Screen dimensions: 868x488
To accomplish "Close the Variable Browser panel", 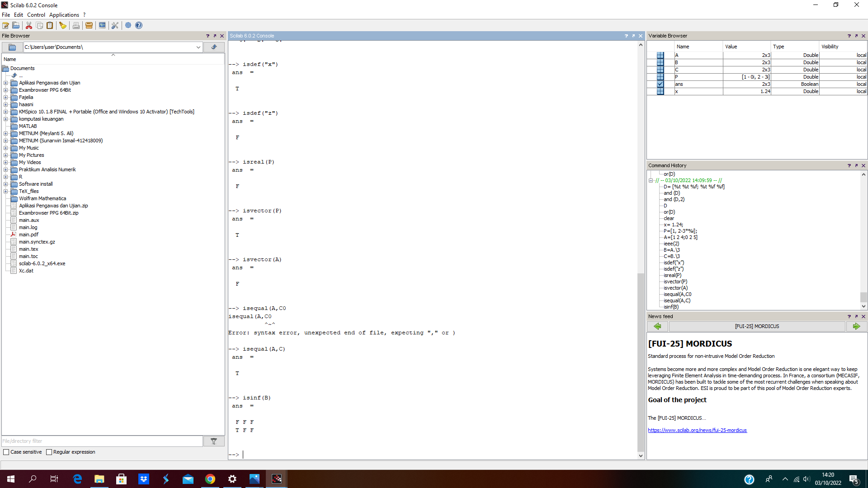I will coord(863,36).
